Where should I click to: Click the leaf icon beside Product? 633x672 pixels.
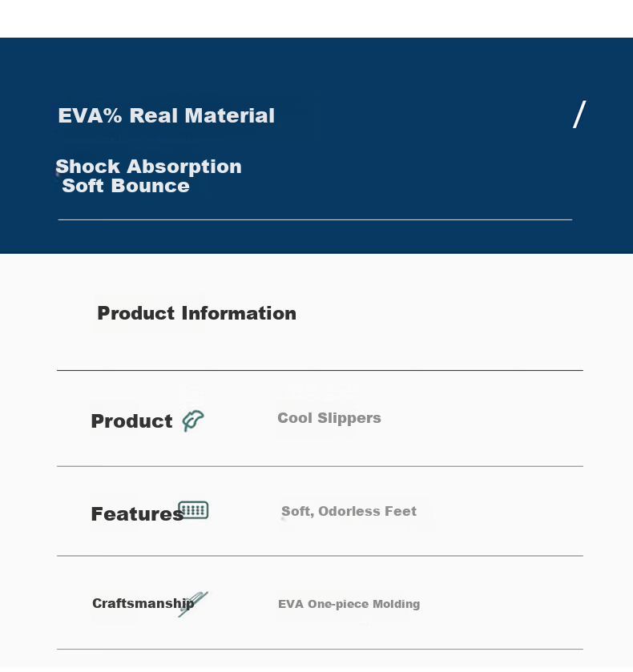[193, 421]
